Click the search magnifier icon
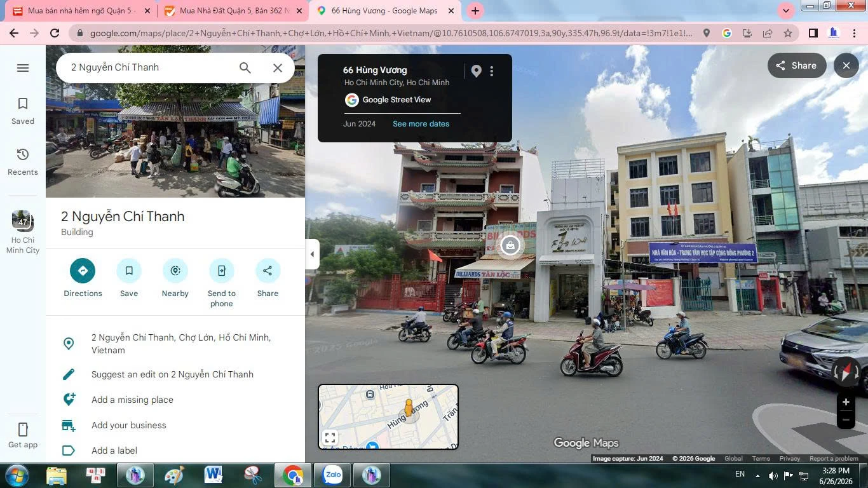The height and width of the screenshot is (488, 868). click(x=245, y=68)
